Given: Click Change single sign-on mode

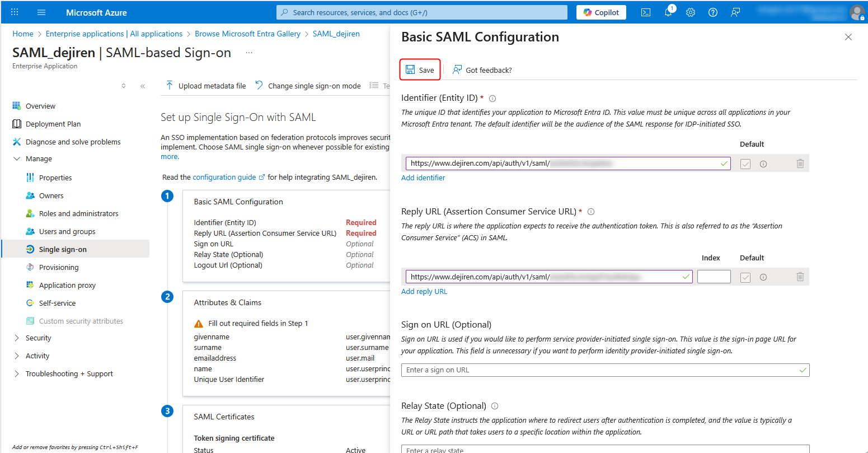Looking at the screenshot, I should 308,86.
